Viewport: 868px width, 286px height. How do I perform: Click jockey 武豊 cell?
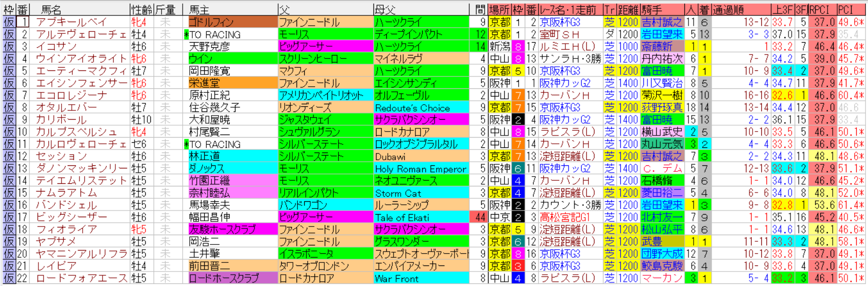(661, 242)
